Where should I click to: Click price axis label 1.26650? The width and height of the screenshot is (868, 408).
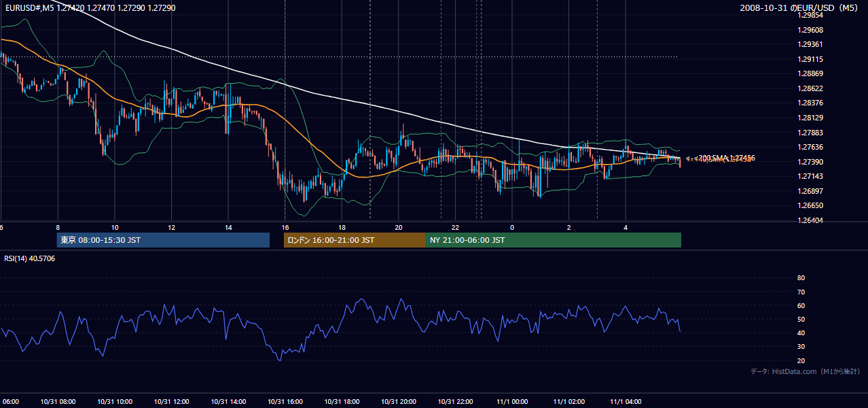pos(810,205)
